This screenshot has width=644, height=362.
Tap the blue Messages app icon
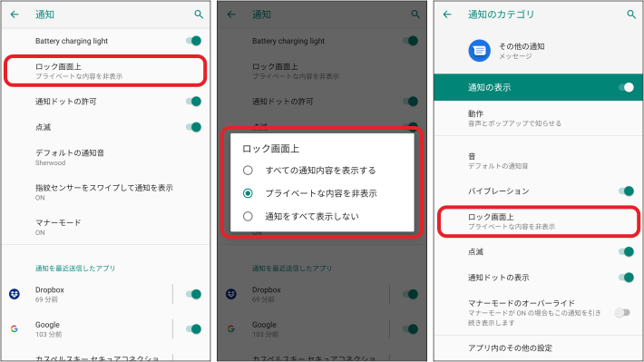click(x=479, y=51)
